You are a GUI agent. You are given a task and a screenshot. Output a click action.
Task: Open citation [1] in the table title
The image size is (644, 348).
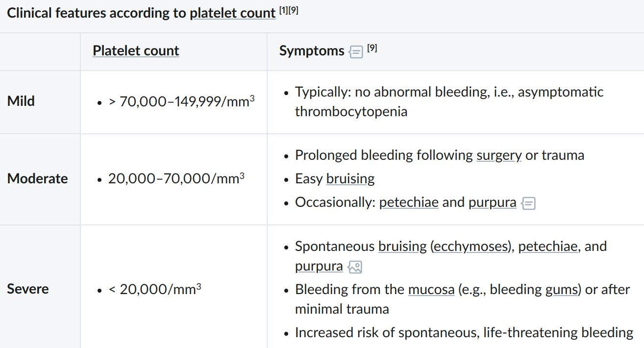click(x=284, y=10)
